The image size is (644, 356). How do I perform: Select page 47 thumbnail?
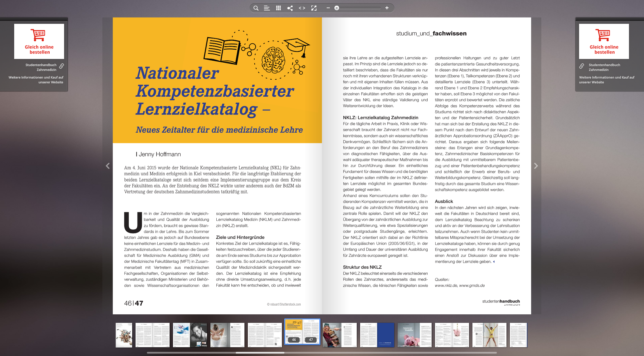tap(311, 332)
